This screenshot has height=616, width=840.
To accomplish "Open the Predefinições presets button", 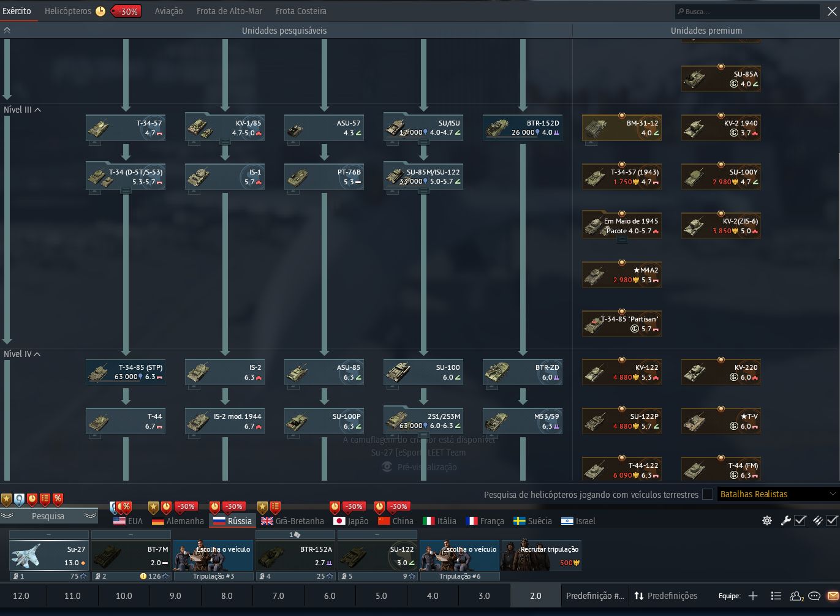I will tap(665, 596).
